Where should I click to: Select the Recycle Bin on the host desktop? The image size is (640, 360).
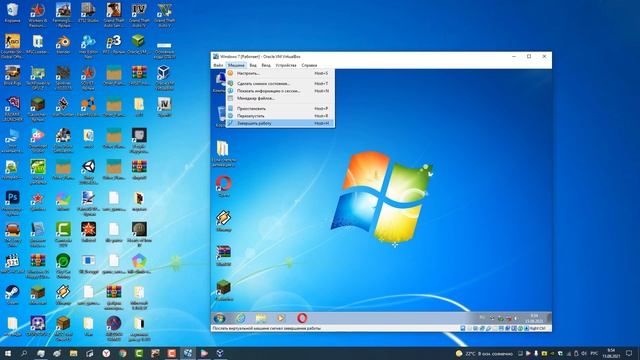point(12,13)
